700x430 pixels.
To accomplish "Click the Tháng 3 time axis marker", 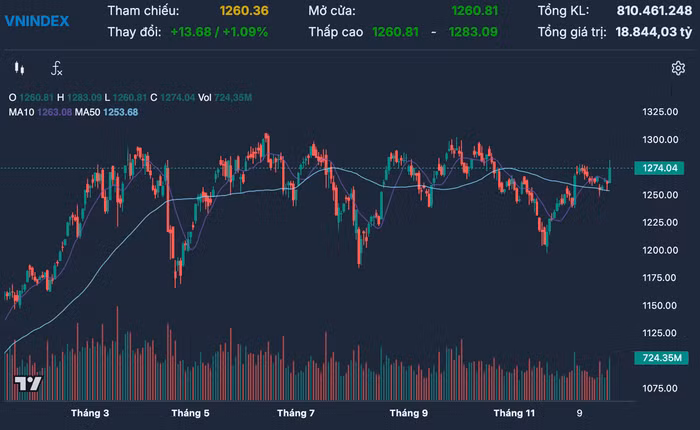I will point(90,413).
